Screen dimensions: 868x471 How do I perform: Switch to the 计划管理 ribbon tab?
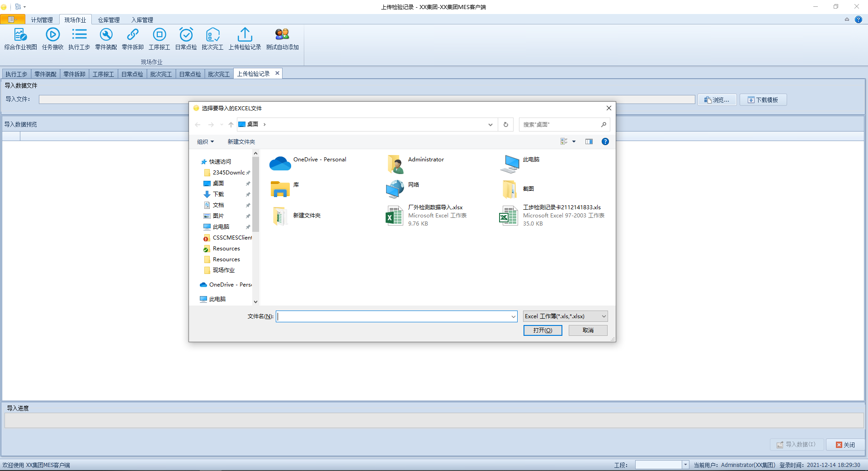coord(42,20)
